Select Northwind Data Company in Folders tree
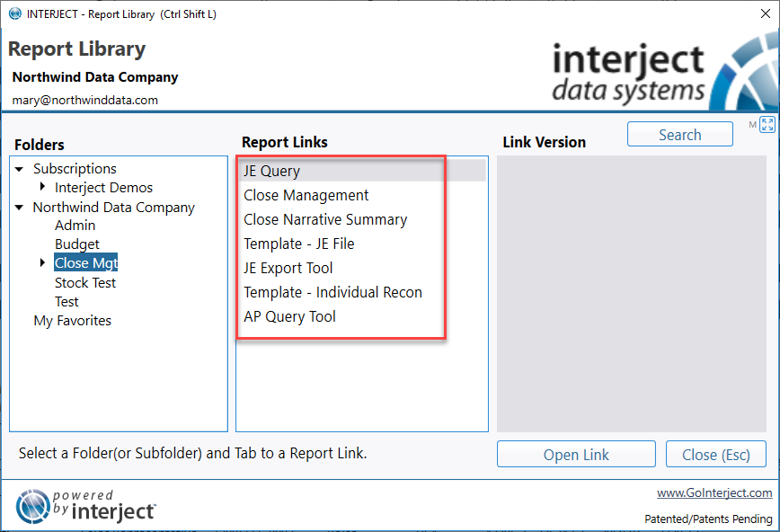Screen dimensions: 780x532 (114, 208)
